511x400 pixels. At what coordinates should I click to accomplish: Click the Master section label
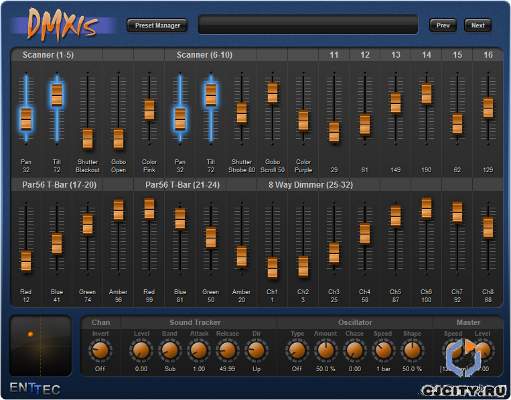coord(468,323)
